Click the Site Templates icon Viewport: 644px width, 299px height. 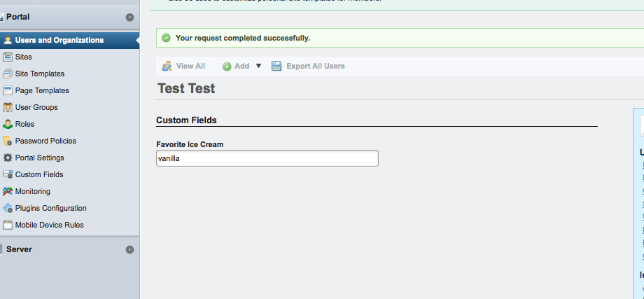coord(8,74)
